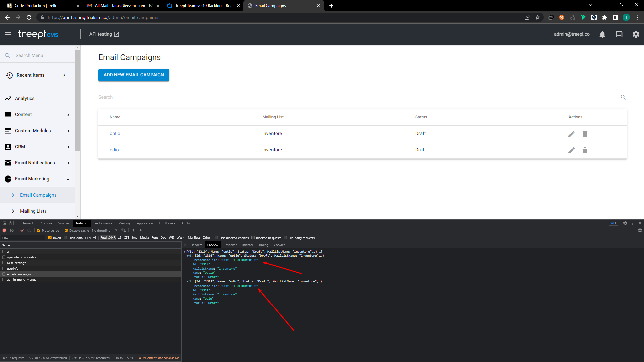Open Mailing Lists in sidebar
Screen dimensions: 644x362
[33, 211]
